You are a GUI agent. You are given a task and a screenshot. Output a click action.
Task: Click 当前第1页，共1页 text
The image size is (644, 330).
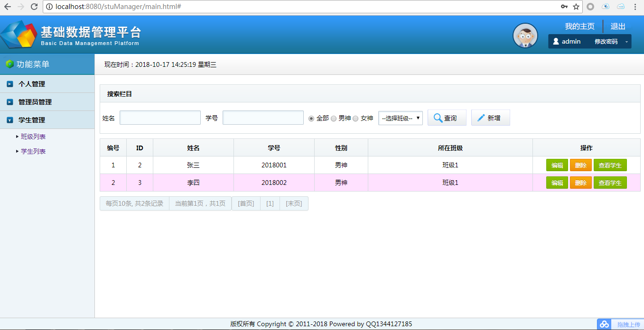pyautogui.click(x=200, y=203)
